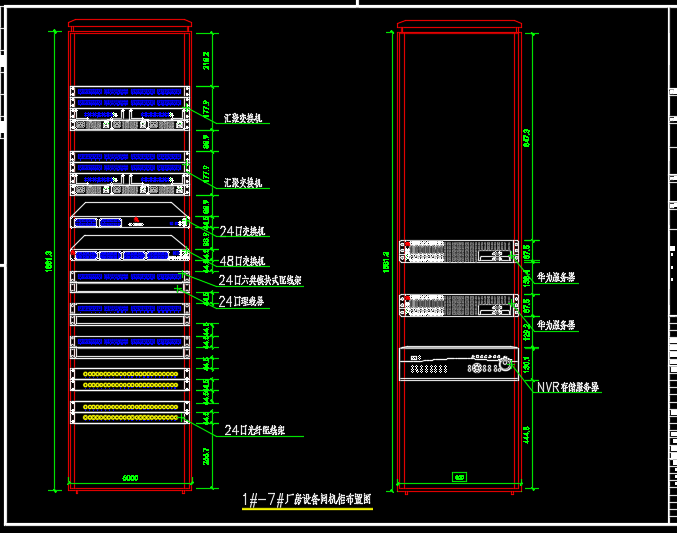Viewport: 677px width, 533px height.
Task: Select the 24-port switch device drawing
Action: click(x=130, y=215)
